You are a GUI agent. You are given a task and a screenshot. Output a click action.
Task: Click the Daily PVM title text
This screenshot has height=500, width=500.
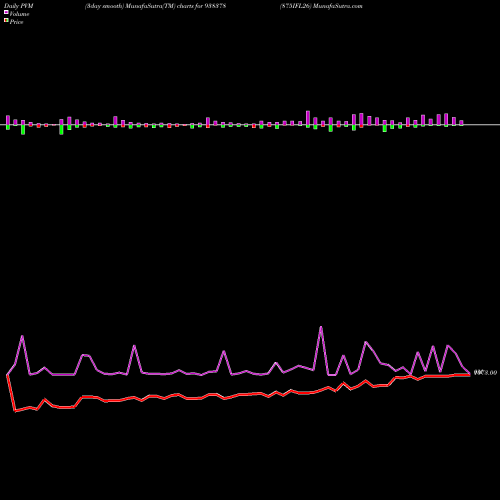pyautogui.click(x=19, y=6)
